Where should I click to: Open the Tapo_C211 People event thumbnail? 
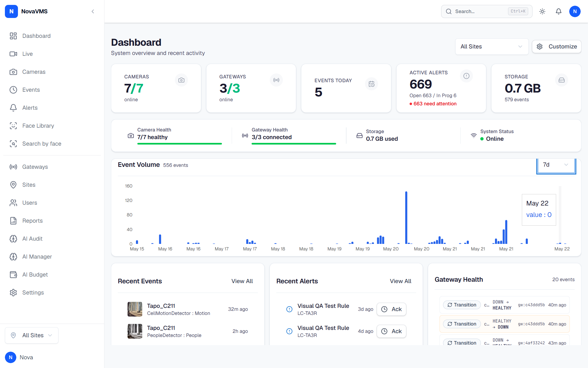(135, 331)
